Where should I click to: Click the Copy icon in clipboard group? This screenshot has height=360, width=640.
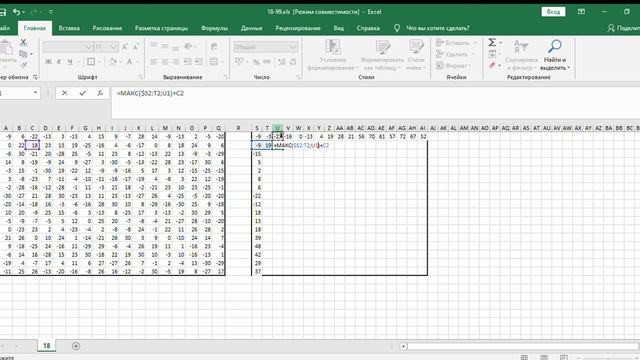(23, 54)
